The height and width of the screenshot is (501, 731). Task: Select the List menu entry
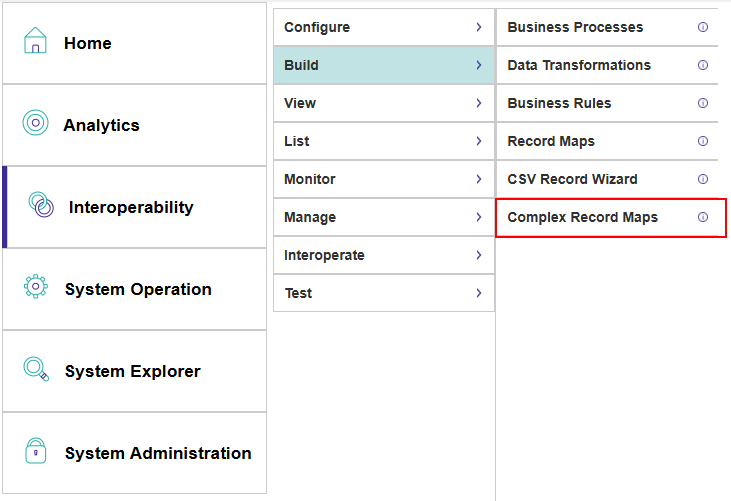tap(297, 141)
